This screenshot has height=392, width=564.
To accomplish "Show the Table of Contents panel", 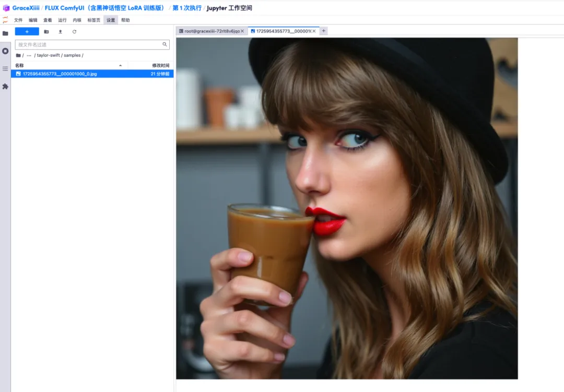I will click(5, 68).
